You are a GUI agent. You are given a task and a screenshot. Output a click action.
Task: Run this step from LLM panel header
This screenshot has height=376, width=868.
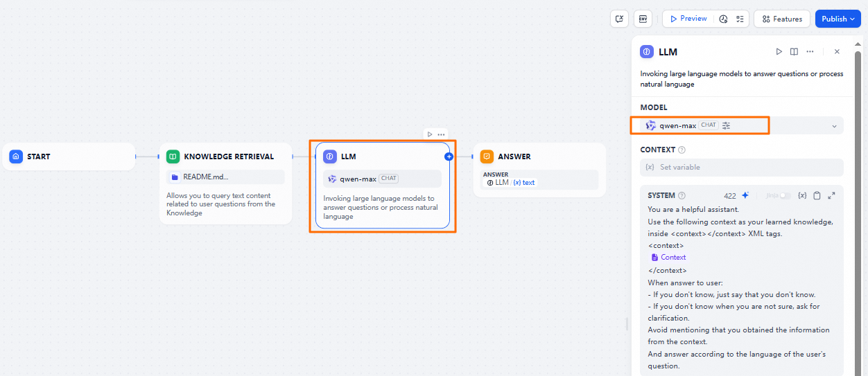coord(779,52)
